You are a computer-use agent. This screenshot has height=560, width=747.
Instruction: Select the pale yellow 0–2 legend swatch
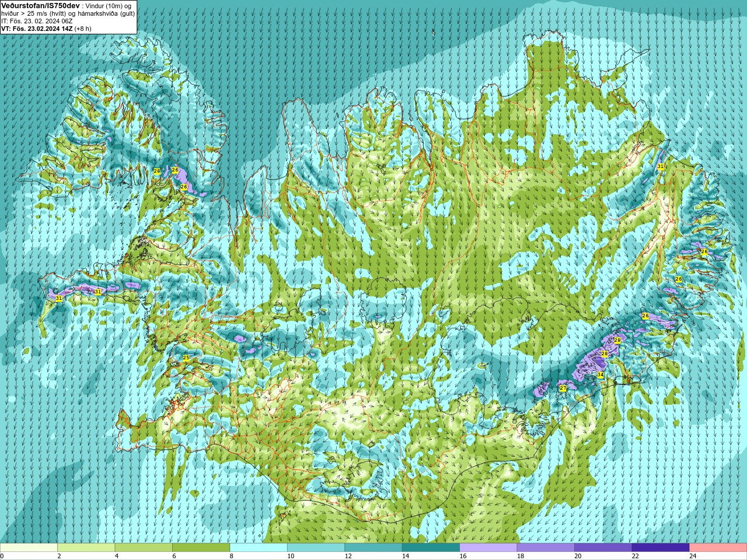(x=29, y=548)
